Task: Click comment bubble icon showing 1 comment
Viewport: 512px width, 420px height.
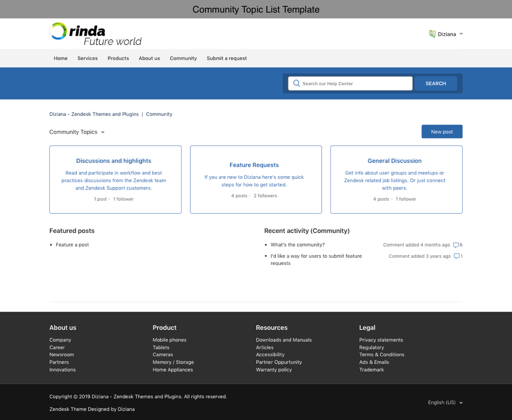Action: [x=456, y=256]
